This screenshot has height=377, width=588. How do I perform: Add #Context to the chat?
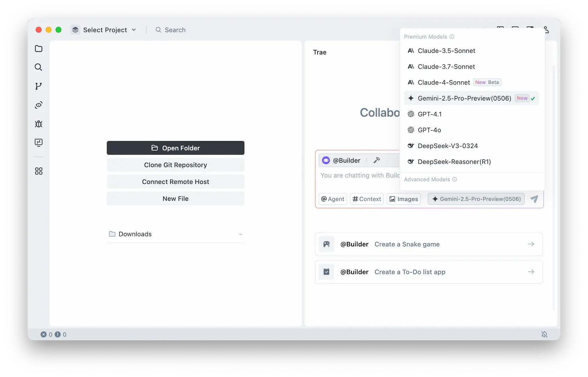tap(367, 199)
